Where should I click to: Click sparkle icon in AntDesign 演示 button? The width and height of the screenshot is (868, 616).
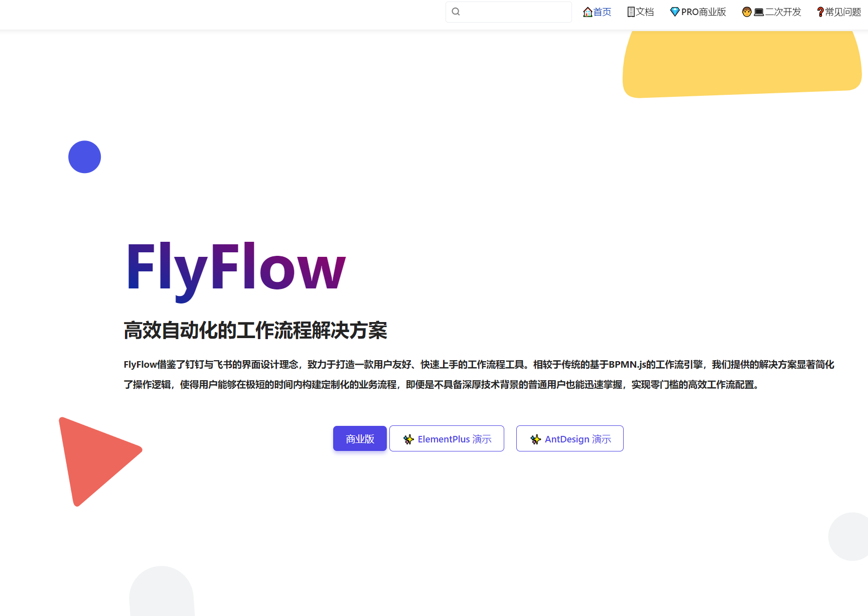(535, 439)
